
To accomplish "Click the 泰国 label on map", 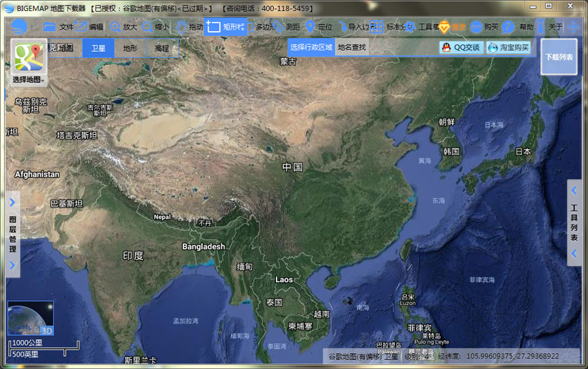I will click(x=274, y=303).
